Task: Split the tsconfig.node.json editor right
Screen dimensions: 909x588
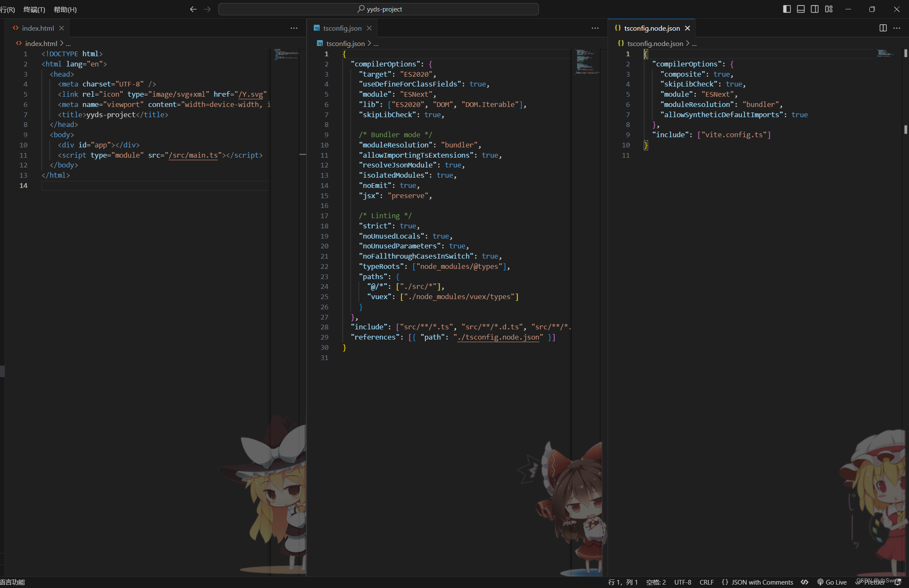Action: [883, 28]
